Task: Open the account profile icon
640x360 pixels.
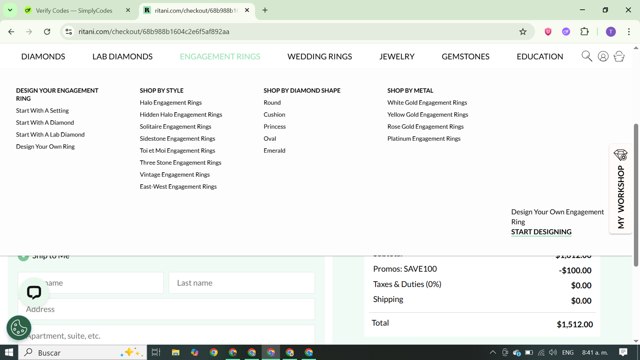Action: coord(603,56)
